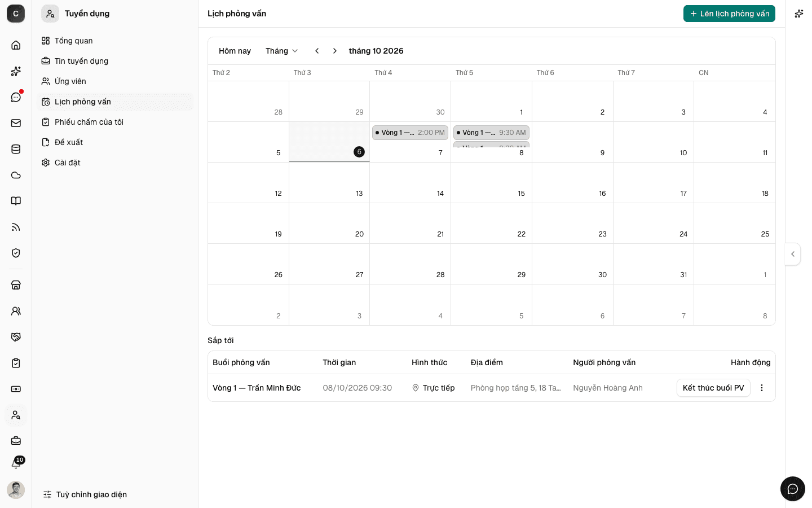Expand the collapsed right side panel
The width and height of the screenshot is (812, 508).
(793, 254)
